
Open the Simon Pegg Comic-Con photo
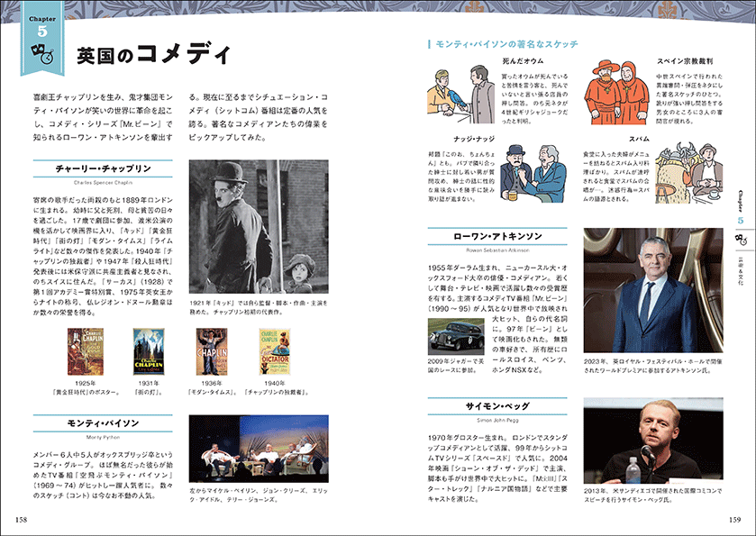click(653, 441)
